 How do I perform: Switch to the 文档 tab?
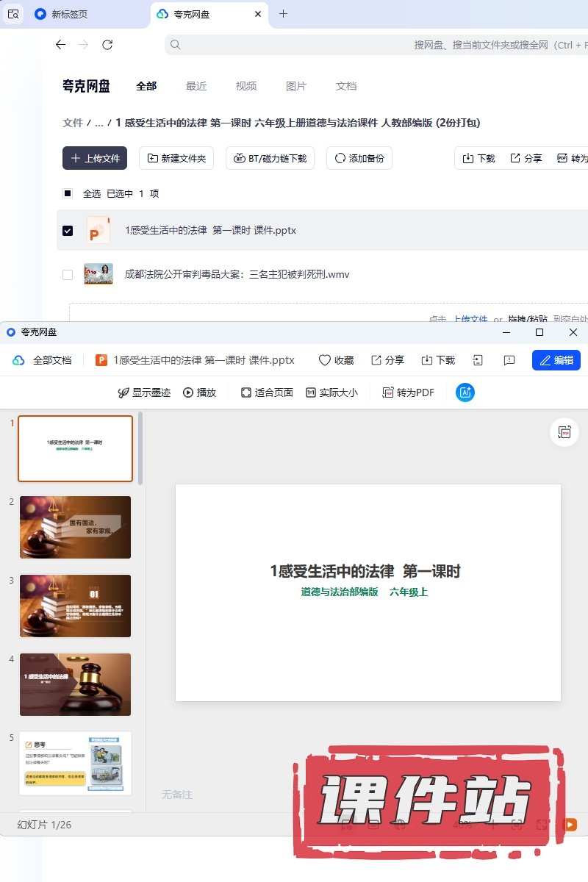[346, 86]
